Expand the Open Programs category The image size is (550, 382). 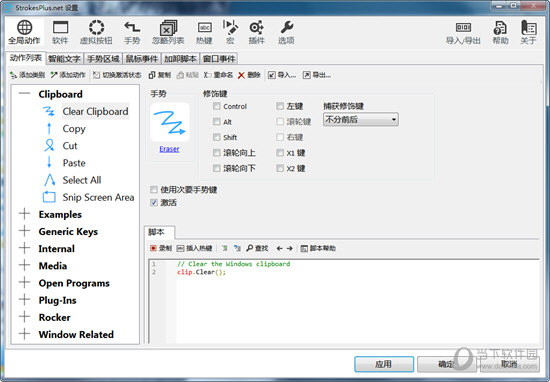pyautogui.click(x=25, y=282)
